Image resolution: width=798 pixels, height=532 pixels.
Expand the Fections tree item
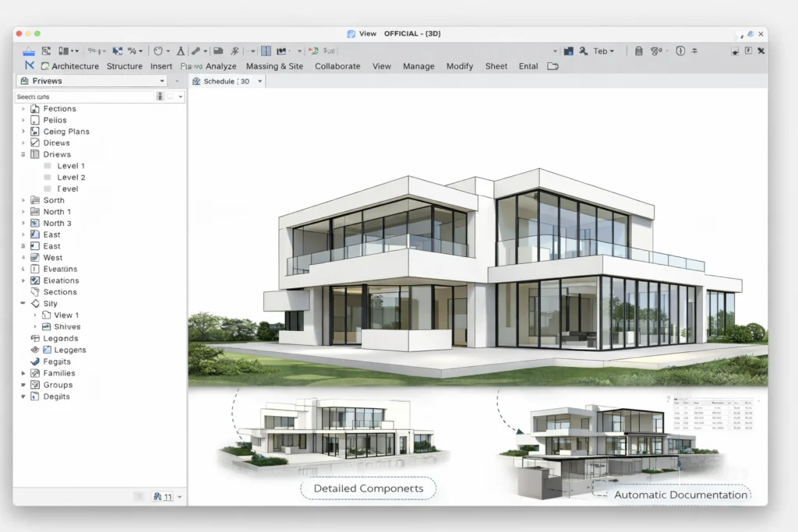click(24, 108)
